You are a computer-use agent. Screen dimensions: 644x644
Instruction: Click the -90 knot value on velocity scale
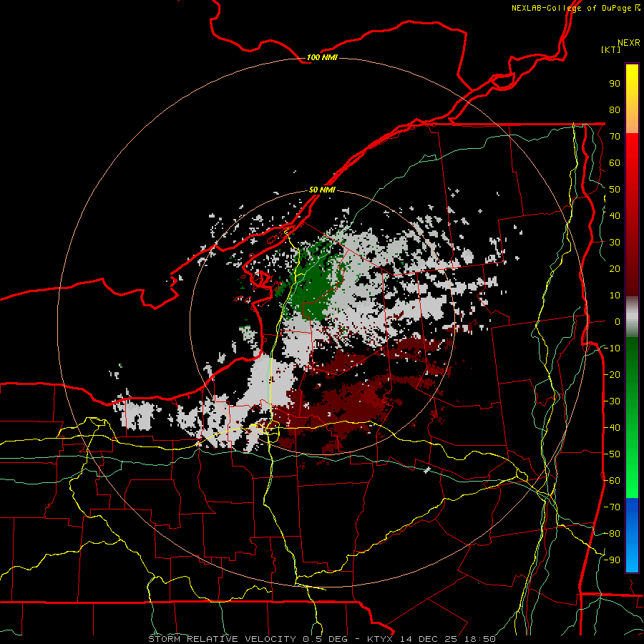click(612, 560)
